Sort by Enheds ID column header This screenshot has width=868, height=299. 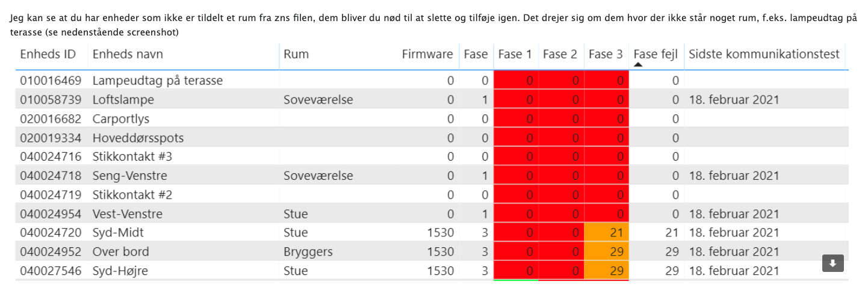point(48,54)
